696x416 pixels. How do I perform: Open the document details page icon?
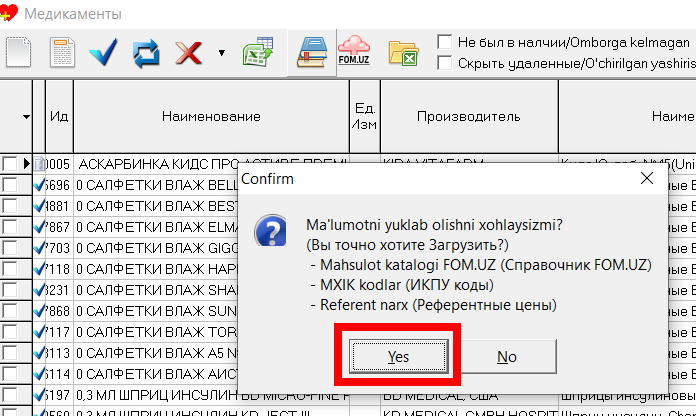click(62, 52)
